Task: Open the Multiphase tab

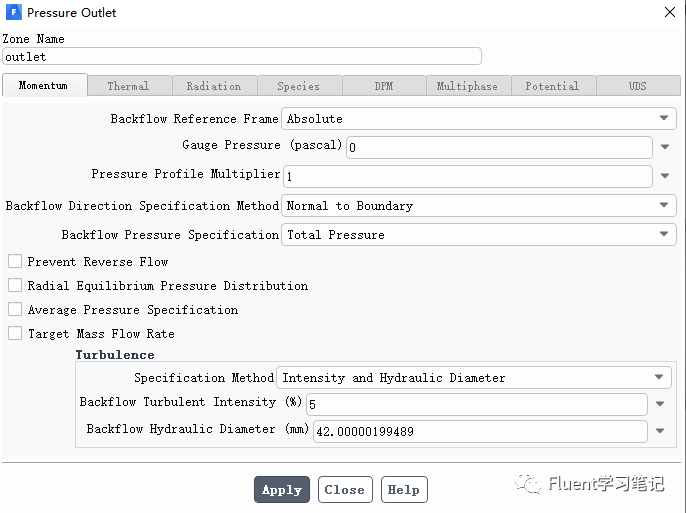Action: pyautogui.click(x=467, y=86)
